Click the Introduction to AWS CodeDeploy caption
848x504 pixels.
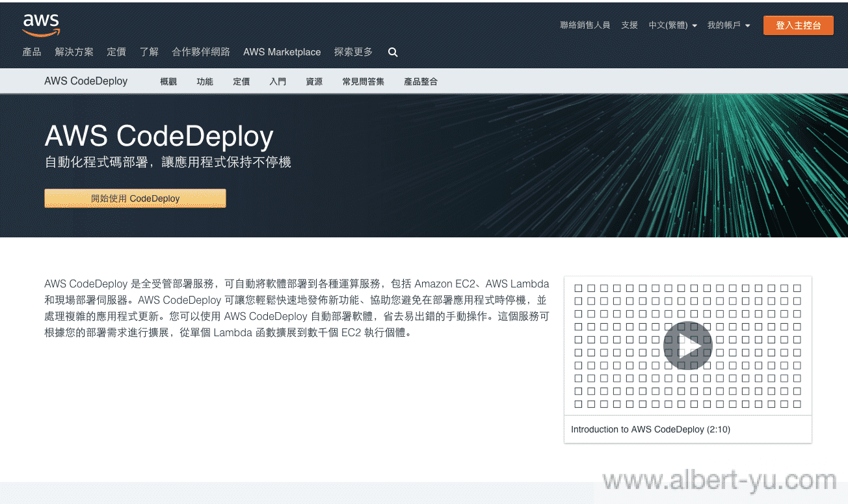[x=650, y=429]
